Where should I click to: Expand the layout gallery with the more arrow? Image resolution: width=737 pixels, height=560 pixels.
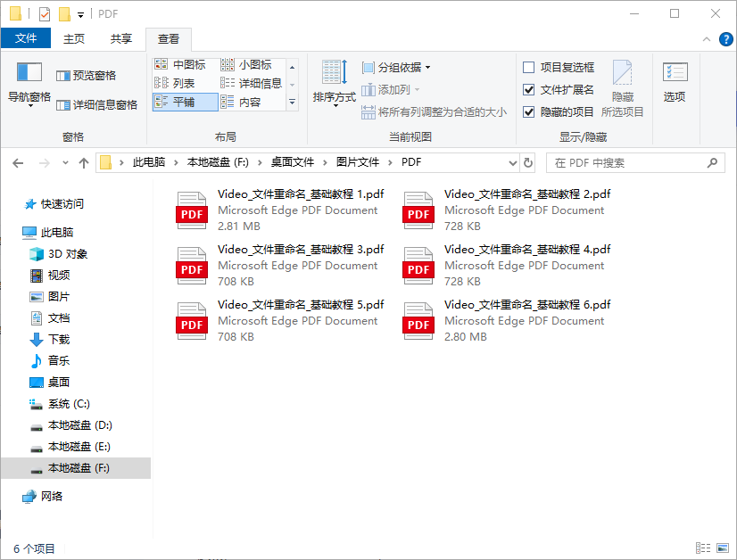point(292,101)
